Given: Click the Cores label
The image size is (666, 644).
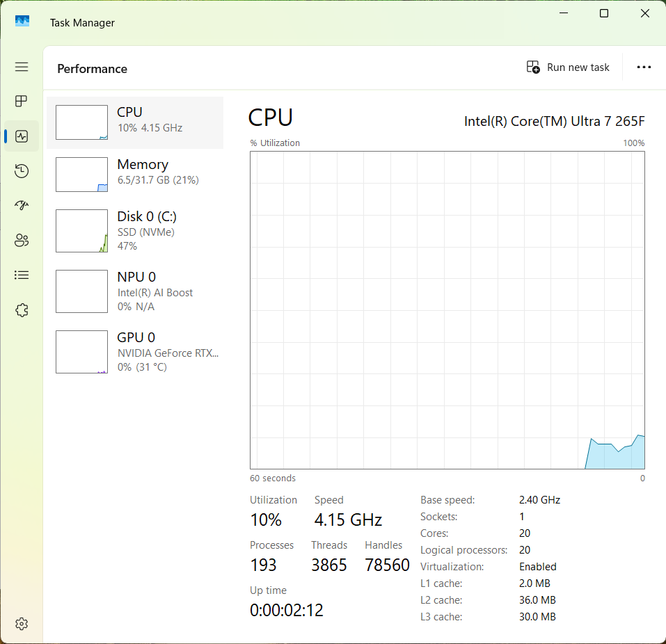Looking at the screenshot, I should tap(434, 533).
